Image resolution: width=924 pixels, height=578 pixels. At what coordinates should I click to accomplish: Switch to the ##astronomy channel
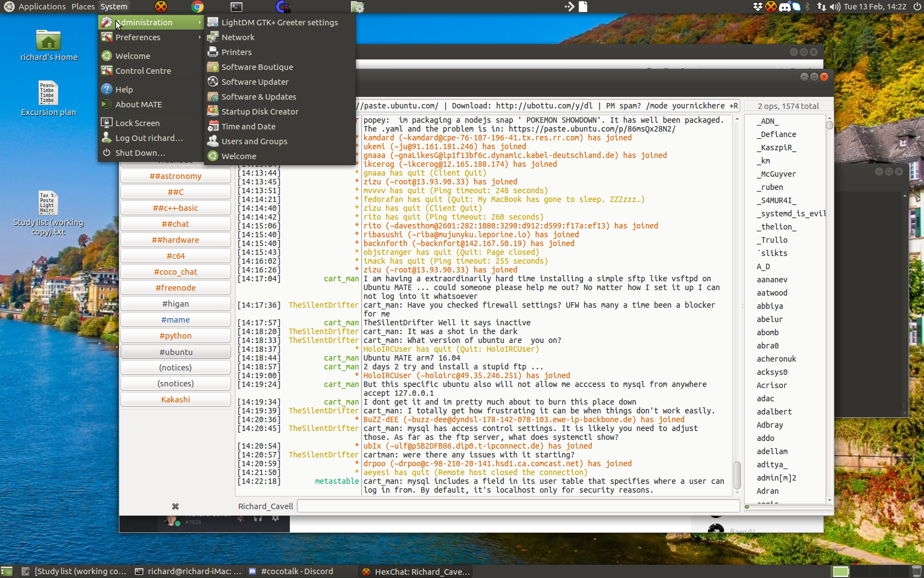click(175, 176)
